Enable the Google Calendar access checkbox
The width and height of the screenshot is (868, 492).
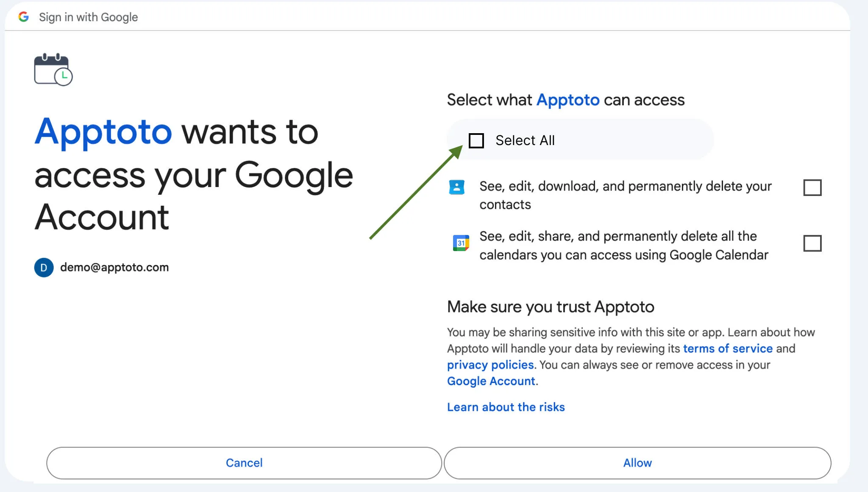[812, 243]
